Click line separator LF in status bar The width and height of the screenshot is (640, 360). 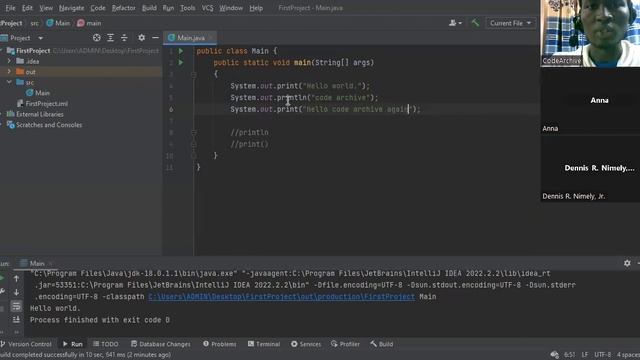pos(585,355)
